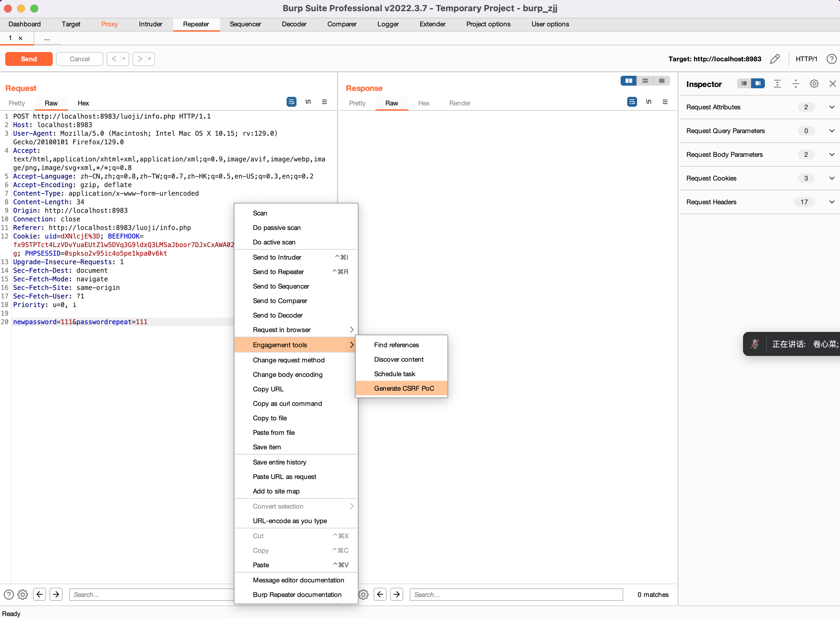Viewport: 840px width, 618px height.
Task: Click the Send button
Action: pyautogui.click(x=29, y=59)
